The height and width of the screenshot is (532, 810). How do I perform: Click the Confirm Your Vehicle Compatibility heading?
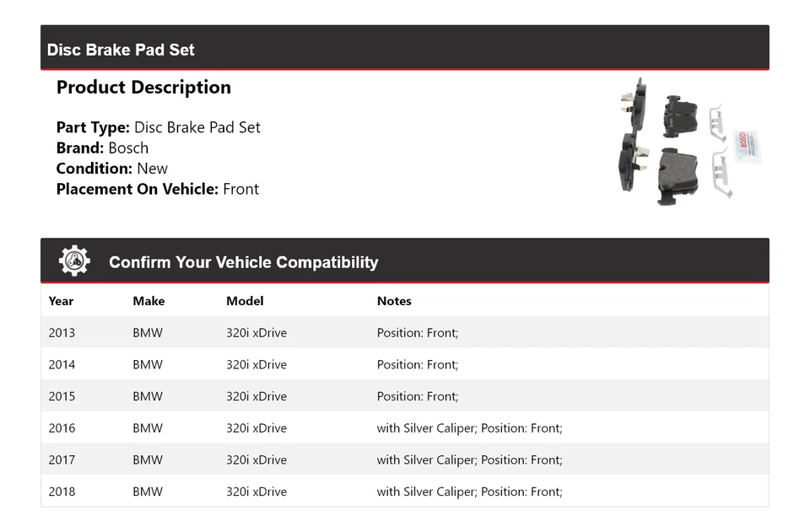[243, 262]
